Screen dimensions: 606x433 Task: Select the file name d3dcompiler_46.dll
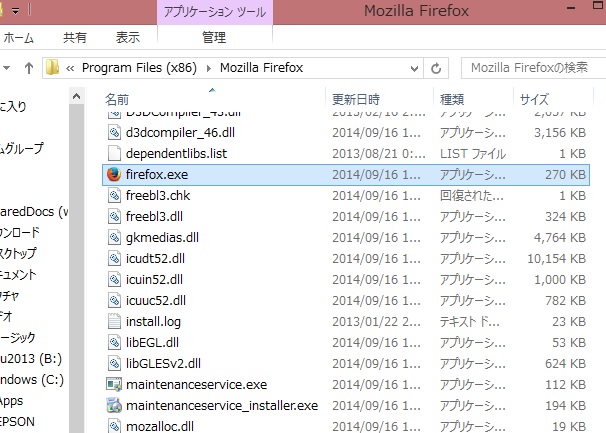tap(180, 133)
